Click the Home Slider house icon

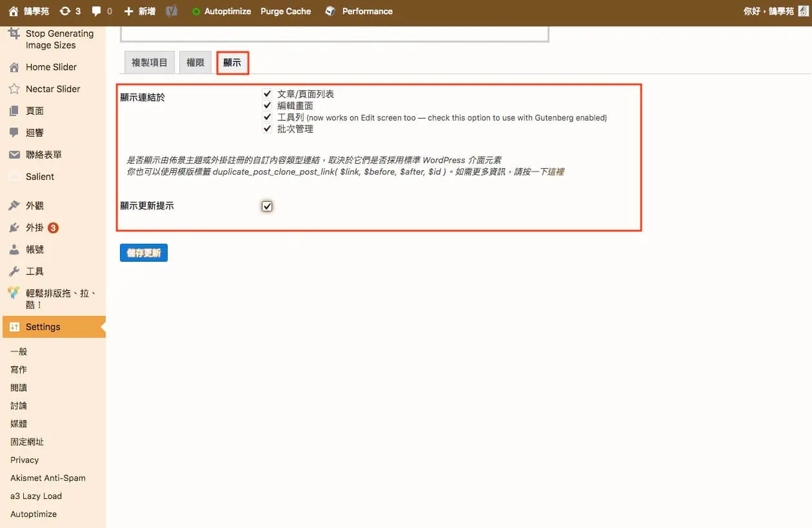coord(14,67)
